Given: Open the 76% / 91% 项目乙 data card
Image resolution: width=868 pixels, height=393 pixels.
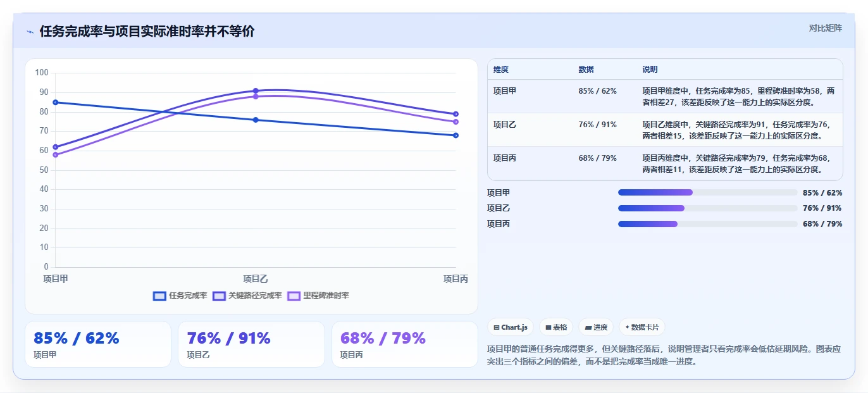Looking at the screenshot, I should tap(251, 344).
